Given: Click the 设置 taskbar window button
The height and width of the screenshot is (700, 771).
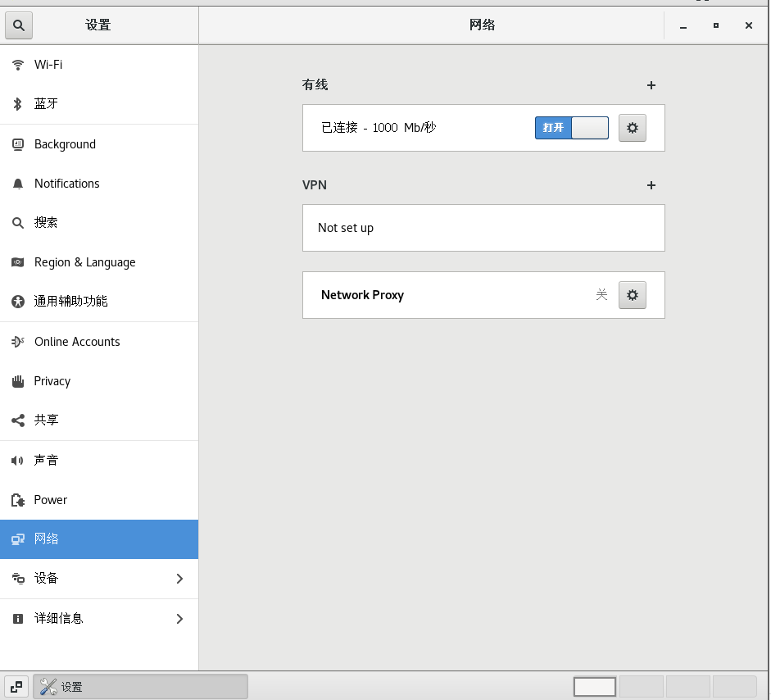Looking at the screenshot, I should pos(140,686).
